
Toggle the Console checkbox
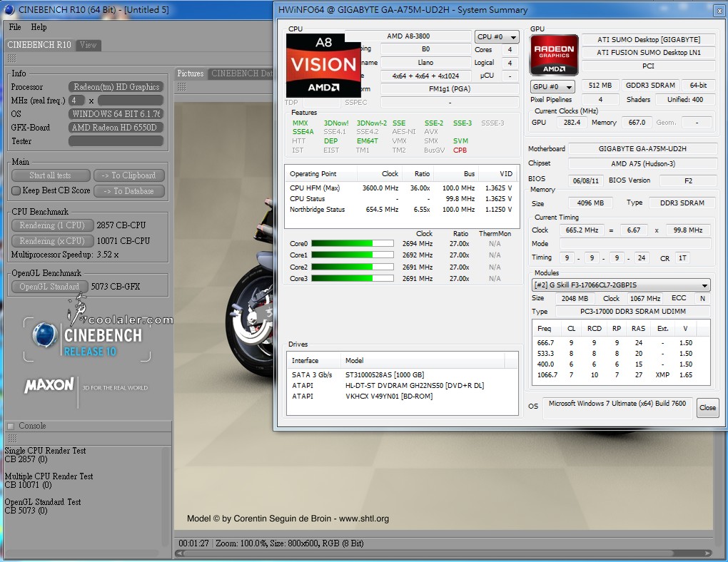pyautogui.click(x=11, y=426)
